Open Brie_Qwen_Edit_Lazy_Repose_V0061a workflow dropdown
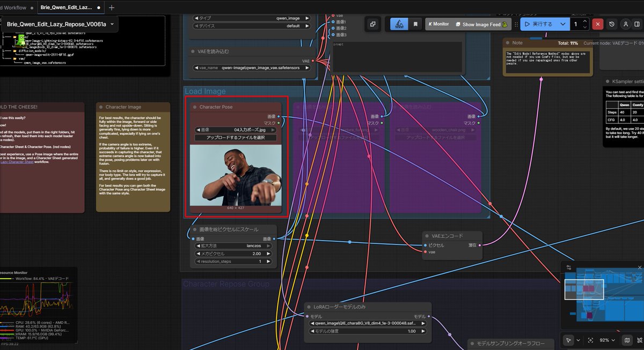This screenshot has width=644, height=350. pos(60,24)
